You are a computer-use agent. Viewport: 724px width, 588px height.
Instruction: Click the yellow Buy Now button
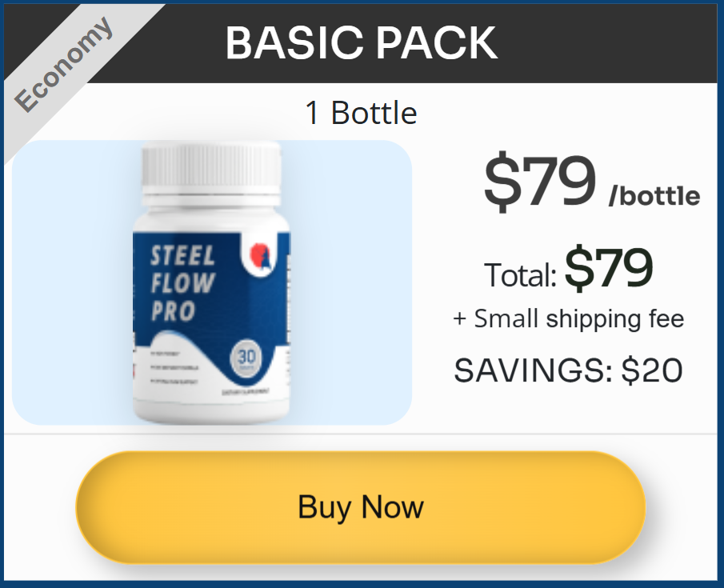tap(361, 507)
